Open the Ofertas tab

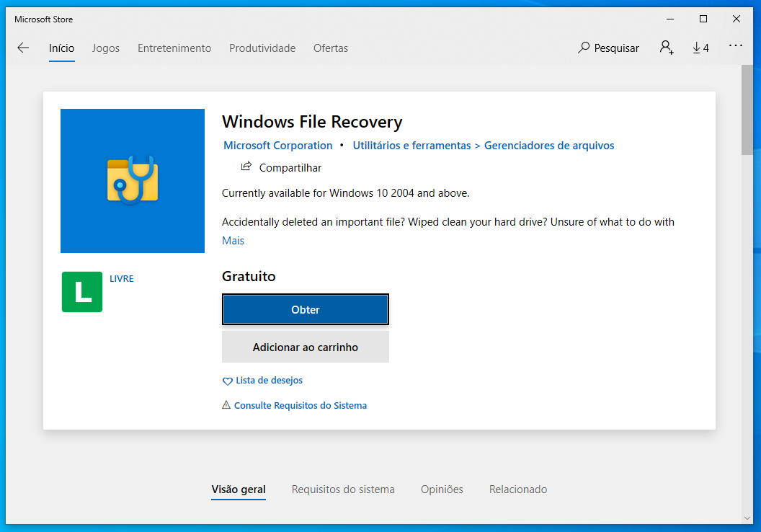point(331,48)
